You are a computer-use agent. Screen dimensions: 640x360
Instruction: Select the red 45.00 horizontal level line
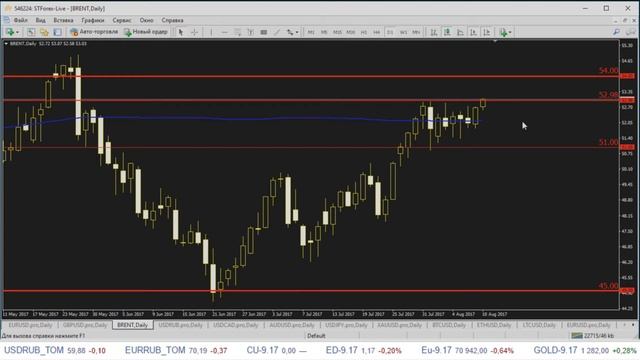[310, 291]
